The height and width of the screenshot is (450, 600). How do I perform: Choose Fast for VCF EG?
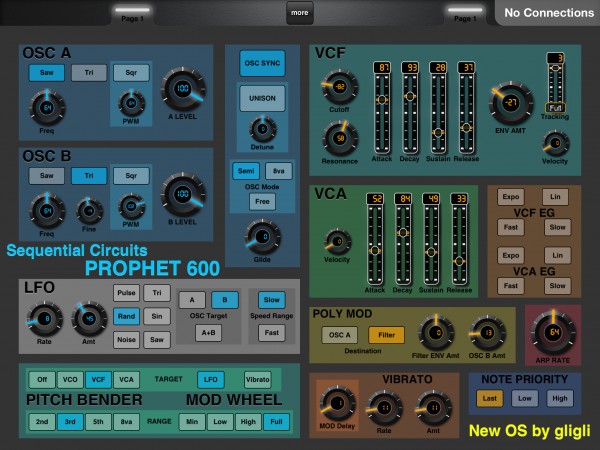511,227
